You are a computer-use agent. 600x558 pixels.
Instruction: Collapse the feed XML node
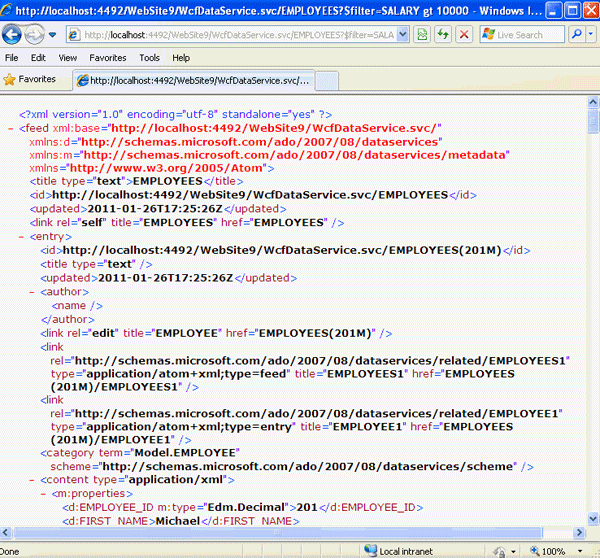coord(11,129)
